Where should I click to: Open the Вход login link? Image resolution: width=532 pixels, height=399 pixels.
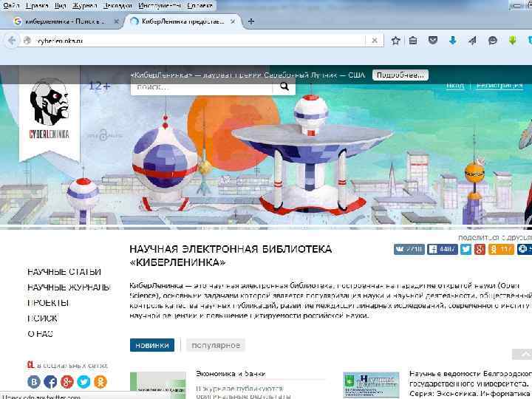coord(455,85)
